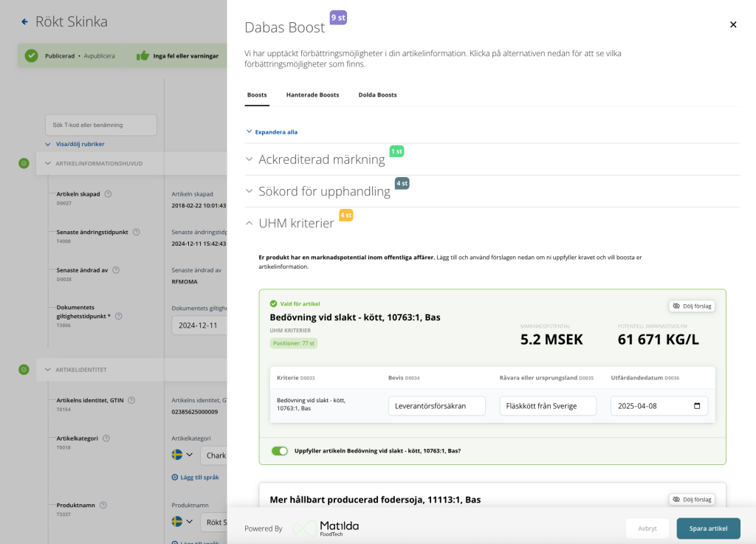Click the 2024-12-11 document date field
The width and height of the screenshot is (756, 544).
(x=199, y=326)
